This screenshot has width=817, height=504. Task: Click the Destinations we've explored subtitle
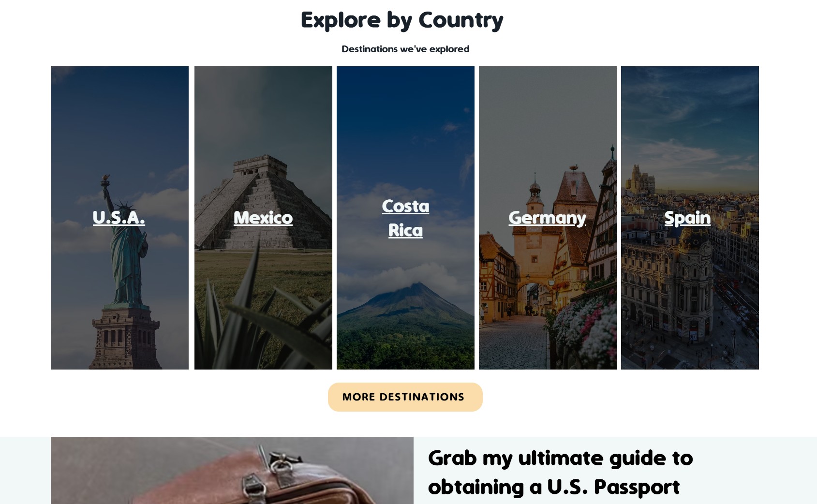point(405,49)
